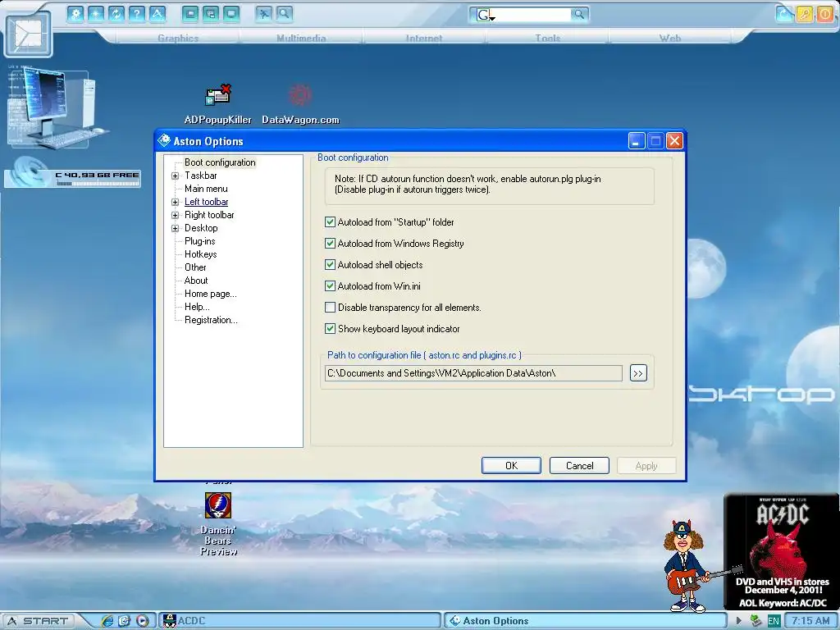Open media player quick launch icon
Image resolution: width=840 pixels, height=630 pixels.
[143, 621]
